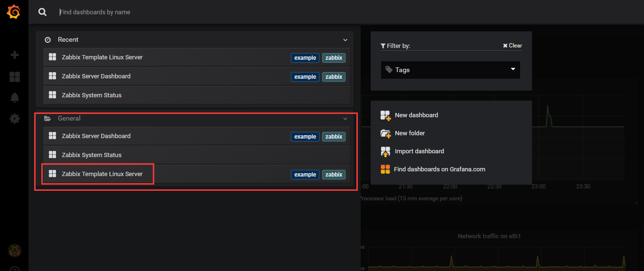Image resolution: width=644 pixels, height=271 pixels.
Task: Click the search magnifier icon
Action: [43, 12]
